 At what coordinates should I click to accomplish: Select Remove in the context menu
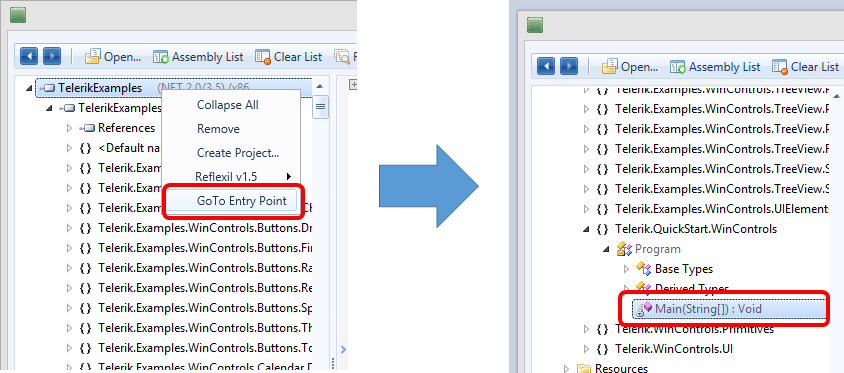click(218, 129)
